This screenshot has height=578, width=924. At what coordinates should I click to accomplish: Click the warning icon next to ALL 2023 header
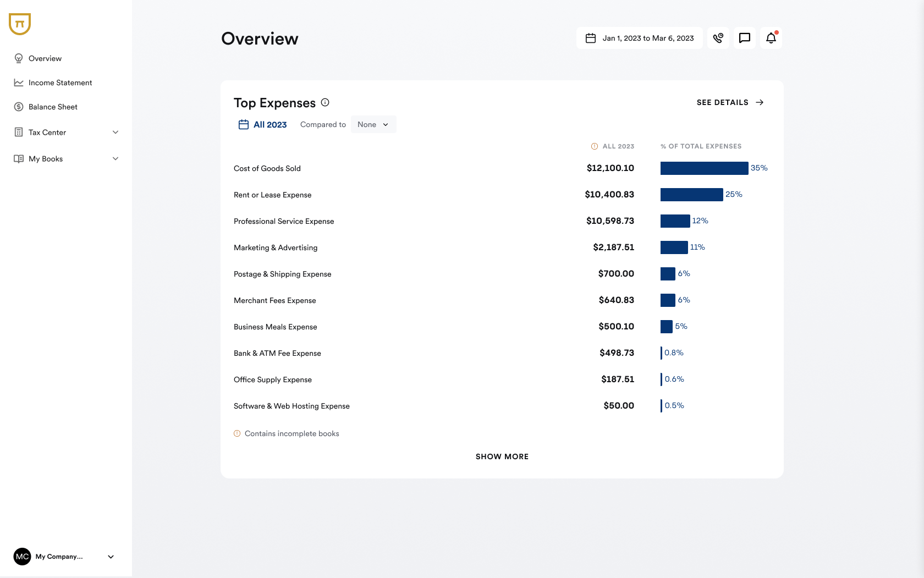pos(594,146)
